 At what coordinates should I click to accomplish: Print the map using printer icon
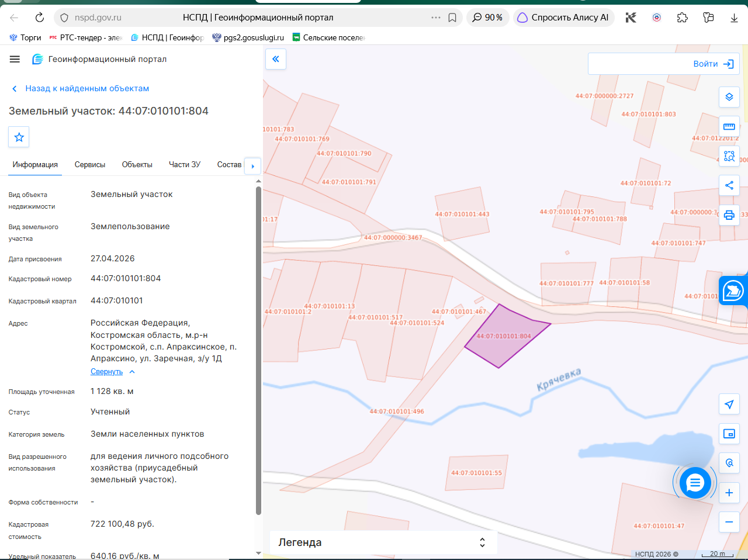pyautogui.click(x=729, y=215)
